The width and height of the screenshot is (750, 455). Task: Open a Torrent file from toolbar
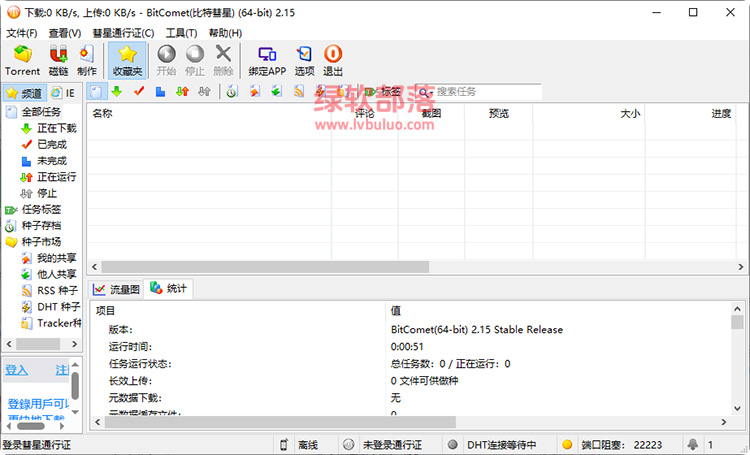click(x=22, y=60)
